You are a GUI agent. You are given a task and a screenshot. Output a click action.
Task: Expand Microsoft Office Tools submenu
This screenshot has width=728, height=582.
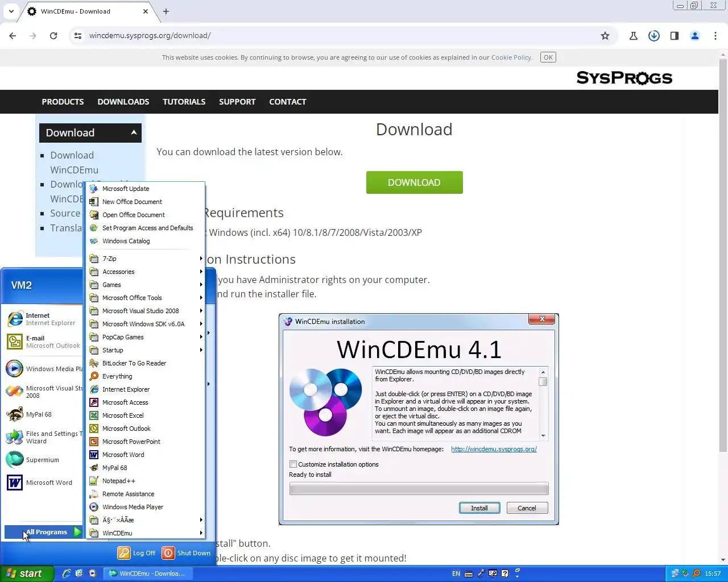(x=145, y=298)
